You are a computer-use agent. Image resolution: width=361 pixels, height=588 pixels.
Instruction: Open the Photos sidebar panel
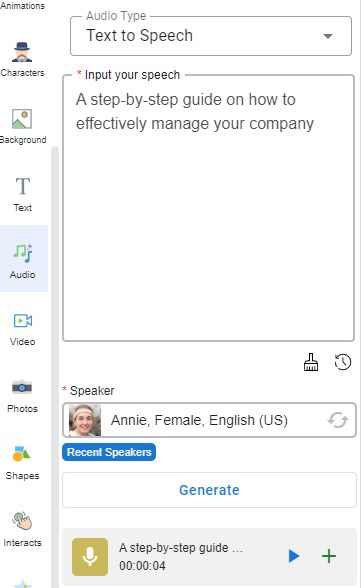[x=22, y=396]
